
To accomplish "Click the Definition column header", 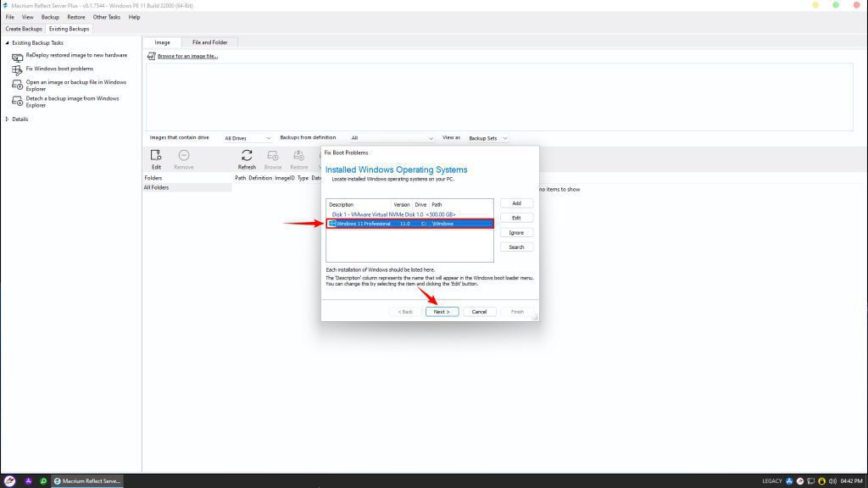I will (260, 178).
